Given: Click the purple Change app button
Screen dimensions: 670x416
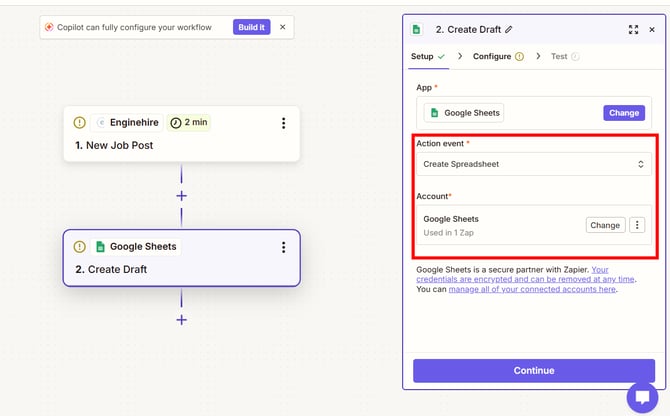Looking at the screenshot, I should (624, 113).
